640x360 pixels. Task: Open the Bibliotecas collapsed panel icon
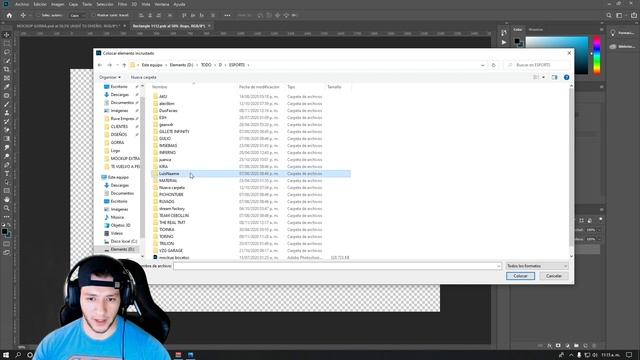613,47
